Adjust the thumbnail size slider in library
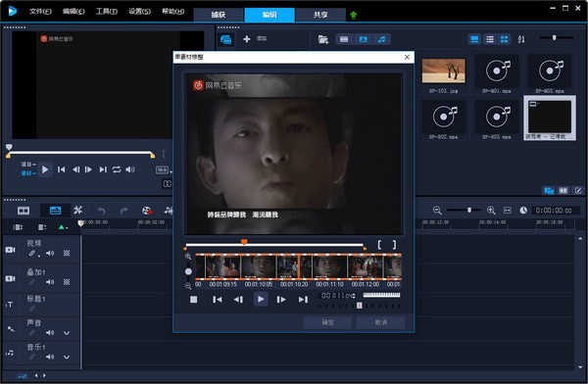 pos(556,38)
